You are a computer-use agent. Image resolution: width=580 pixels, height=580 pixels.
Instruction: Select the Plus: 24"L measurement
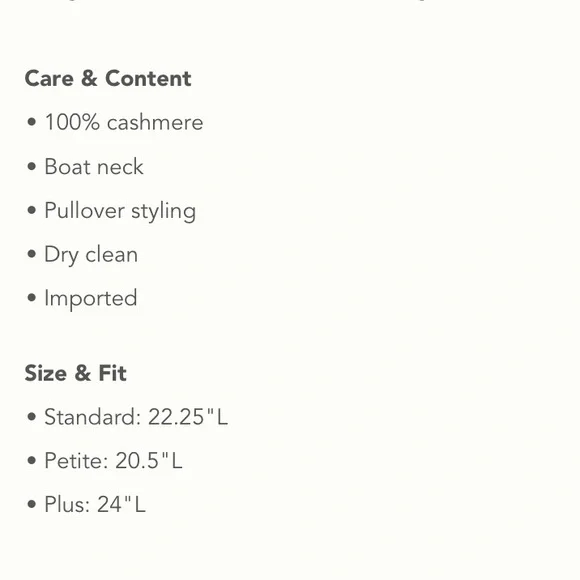(x=95, y=504)
